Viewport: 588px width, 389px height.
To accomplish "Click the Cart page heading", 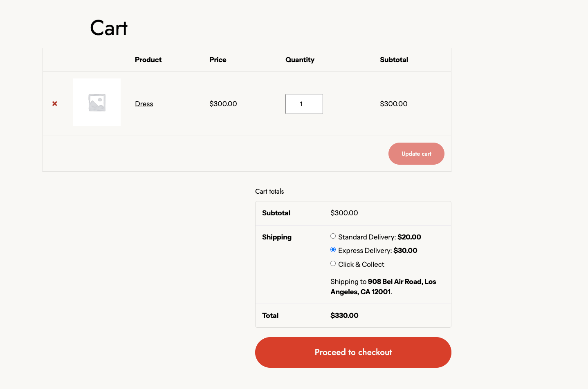I will point(109,28).
